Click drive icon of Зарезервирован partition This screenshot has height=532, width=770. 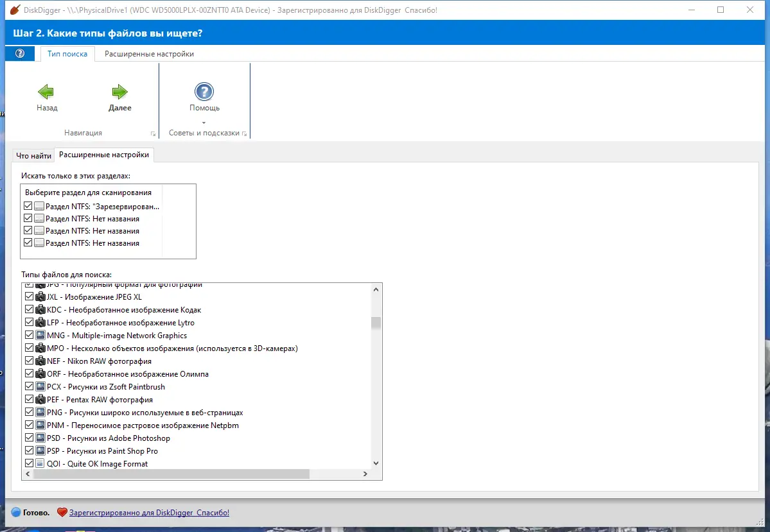coord(39,206)
